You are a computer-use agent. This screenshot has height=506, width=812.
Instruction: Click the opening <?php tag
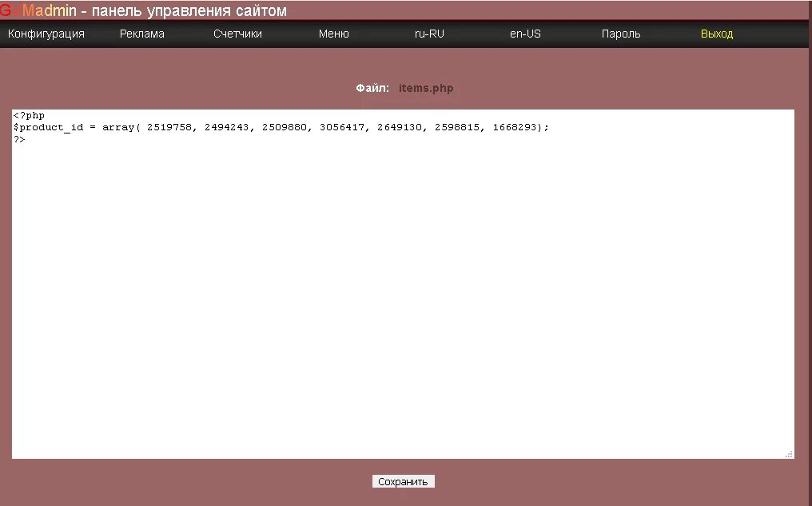click(29, 115)
